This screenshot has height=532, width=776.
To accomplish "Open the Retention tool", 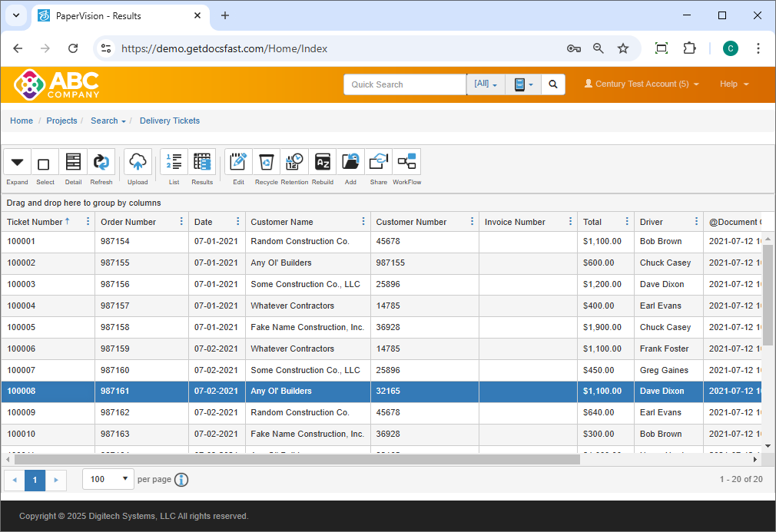I will pyautogui.click(x=294, y=163).
